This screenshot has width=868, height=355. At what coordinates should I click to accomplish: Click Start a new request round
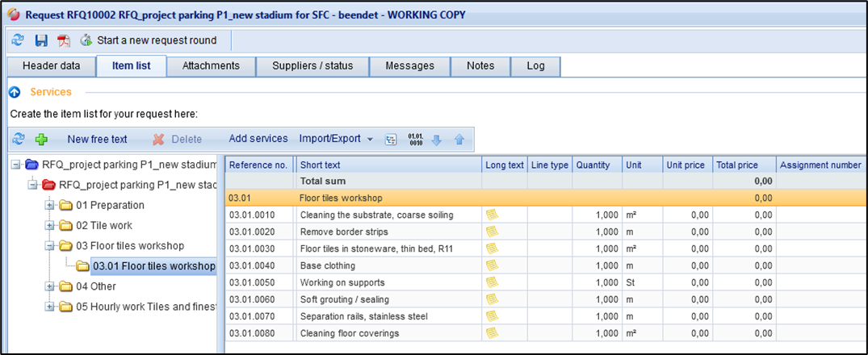coord(157,40)
